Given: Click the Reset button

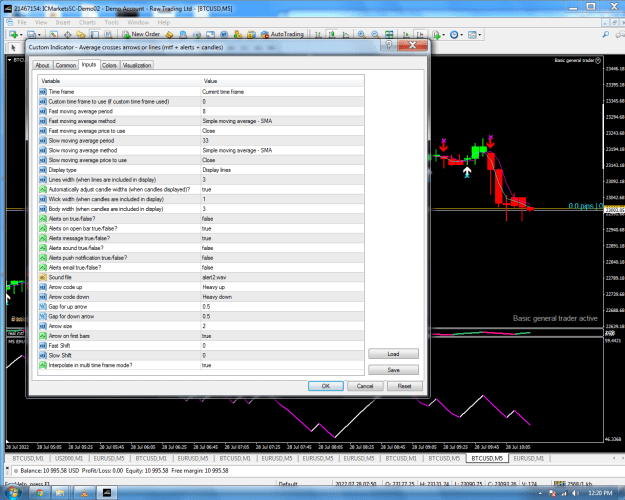Looking at the screenshot, I should (405, 386).
